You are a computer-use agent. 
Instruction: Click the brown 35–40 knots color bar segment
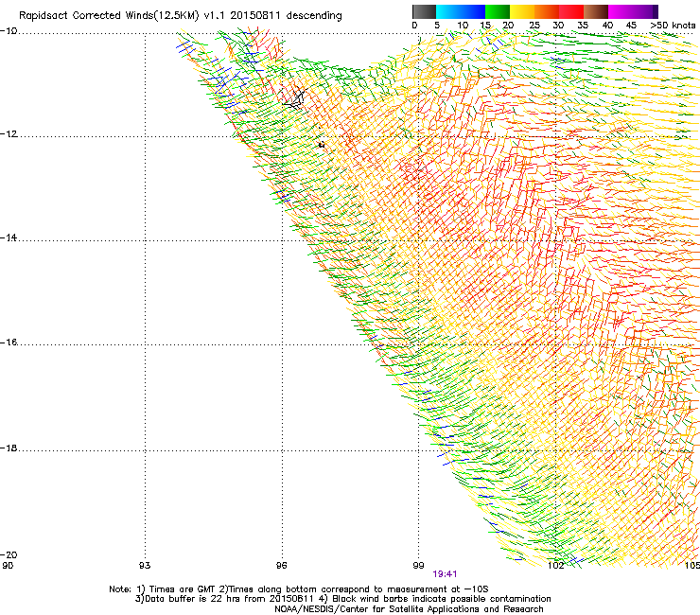(x=596, y=11)
